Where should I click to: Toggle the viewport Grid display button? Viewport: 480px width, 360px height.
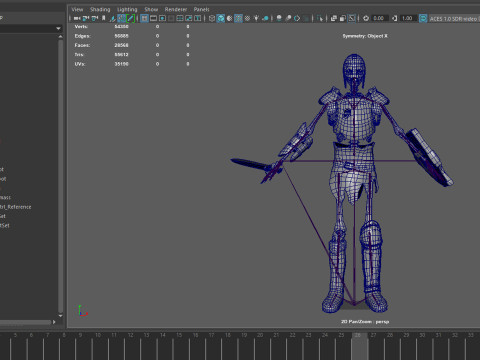tap(144, 18)
